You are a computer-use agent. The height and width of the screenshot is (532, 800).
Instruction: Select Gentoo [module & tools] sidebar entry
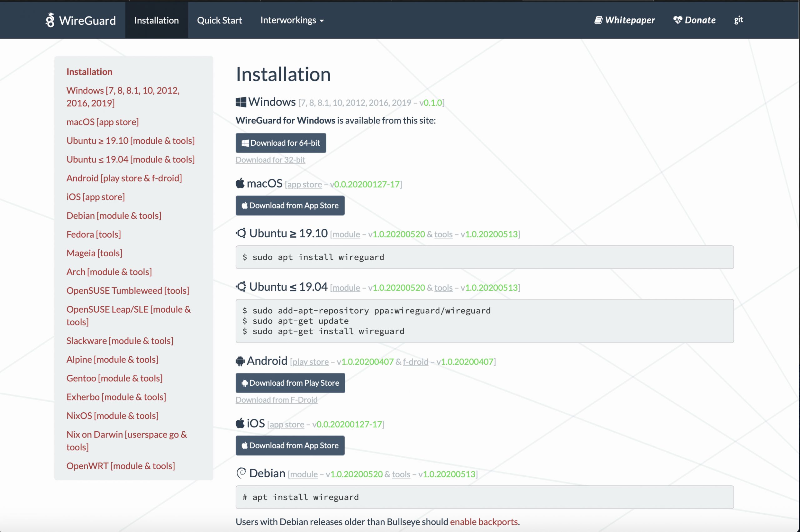click(114, 378)
